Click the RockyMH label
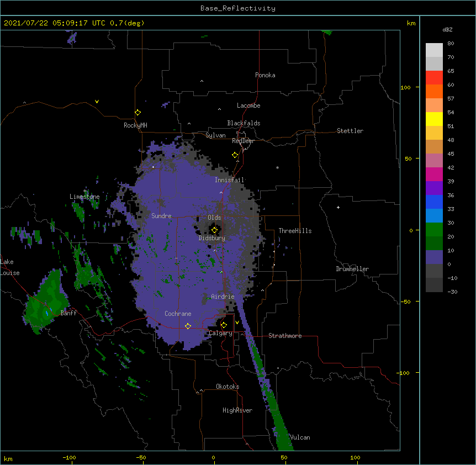This screenshot has width=476, height=465. pos(135,125)
